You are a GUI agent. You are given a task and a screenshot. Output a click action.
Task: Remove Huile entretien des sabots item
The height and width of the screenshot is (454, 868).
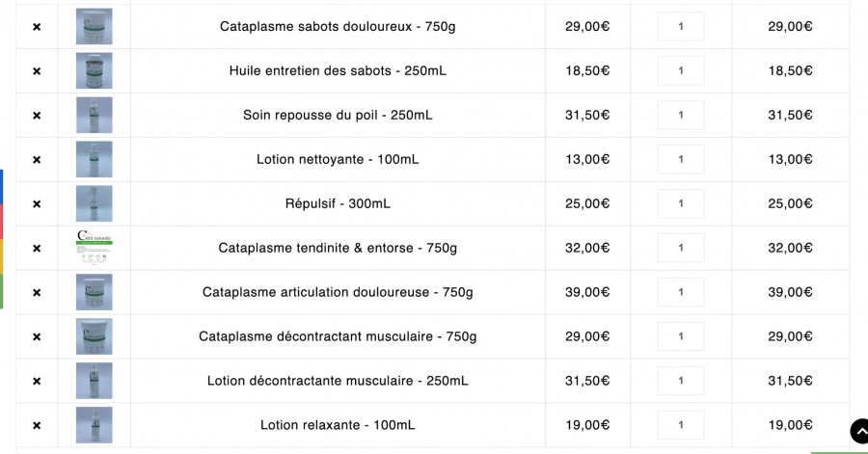(x=37, y=71)
